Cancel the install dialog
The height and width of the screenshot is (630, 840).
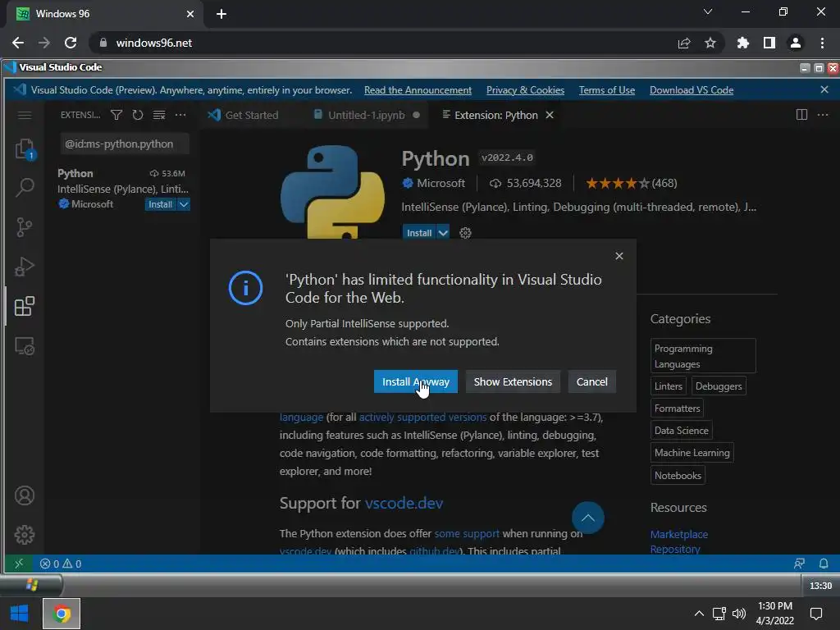[592, 381]
